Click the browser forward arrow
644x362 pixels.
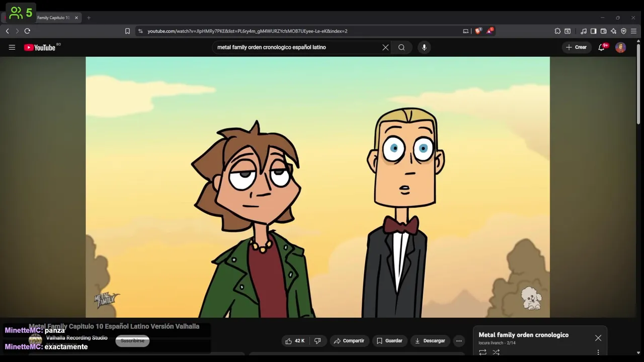coord(17,31)
